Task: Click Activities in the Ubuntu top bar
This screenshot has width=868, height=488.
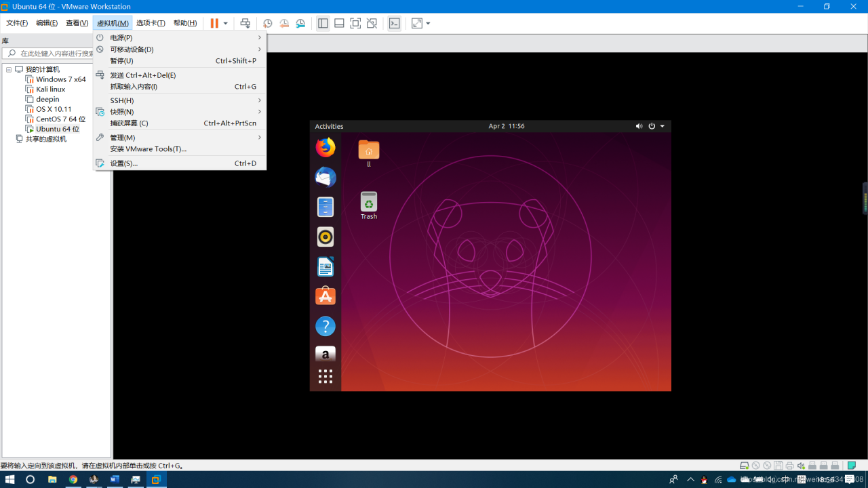Action: pos(329,126)
